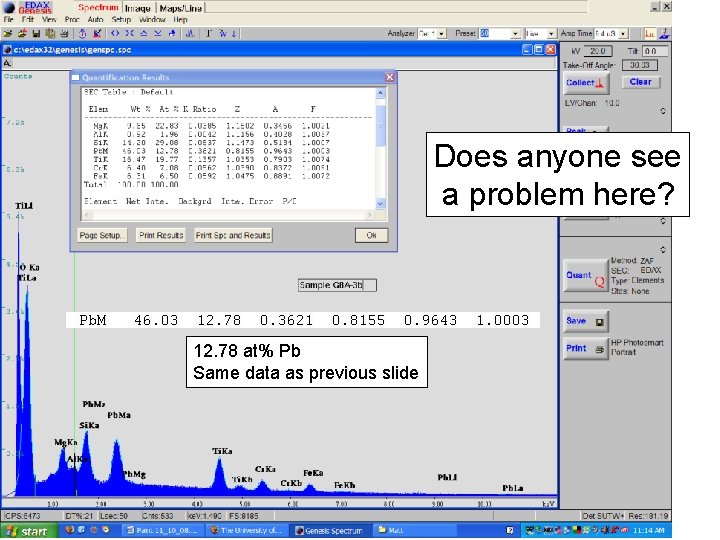Click the blue home-like toolbar icon
Viewport: 720px width, 540px height.
tap(172, 34)
